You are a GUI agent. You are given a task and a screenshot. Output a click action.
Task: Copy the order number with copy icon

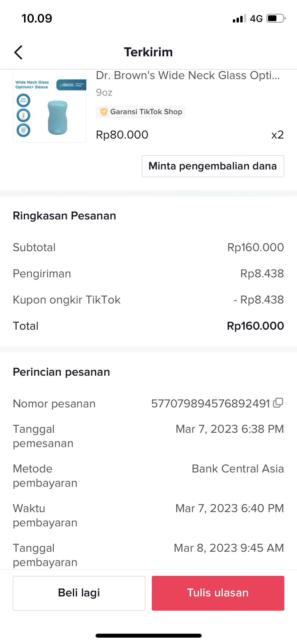tap(278, 403)
